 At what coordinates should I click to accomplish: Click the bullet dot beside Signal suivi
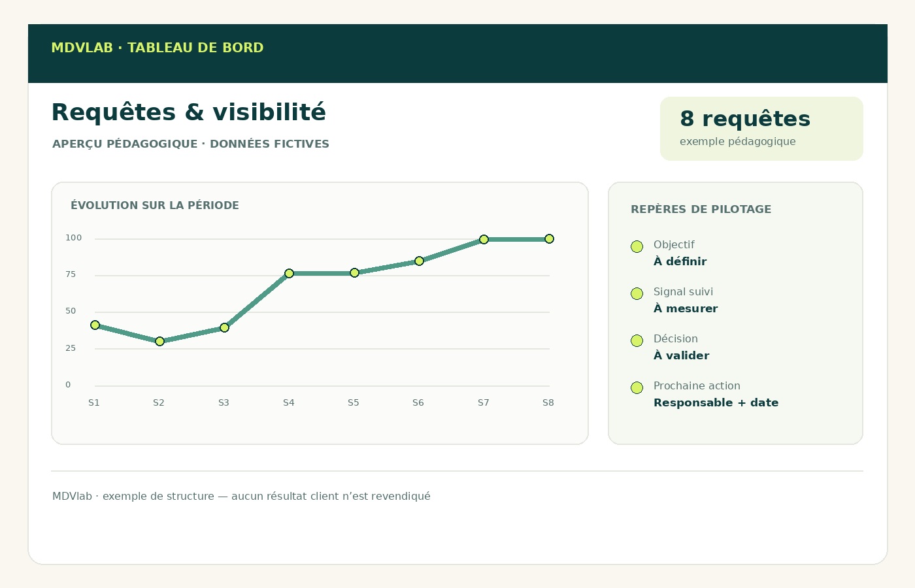637,293
